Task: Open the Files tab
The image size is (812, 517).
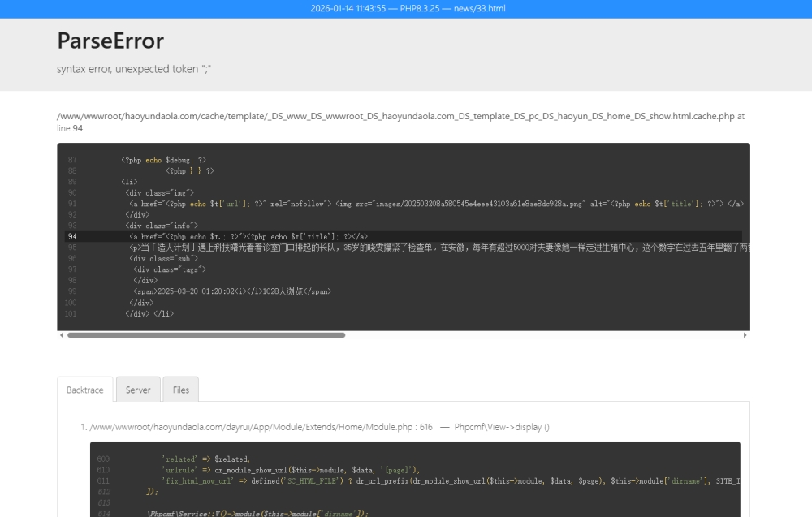Action: (180, 390)
